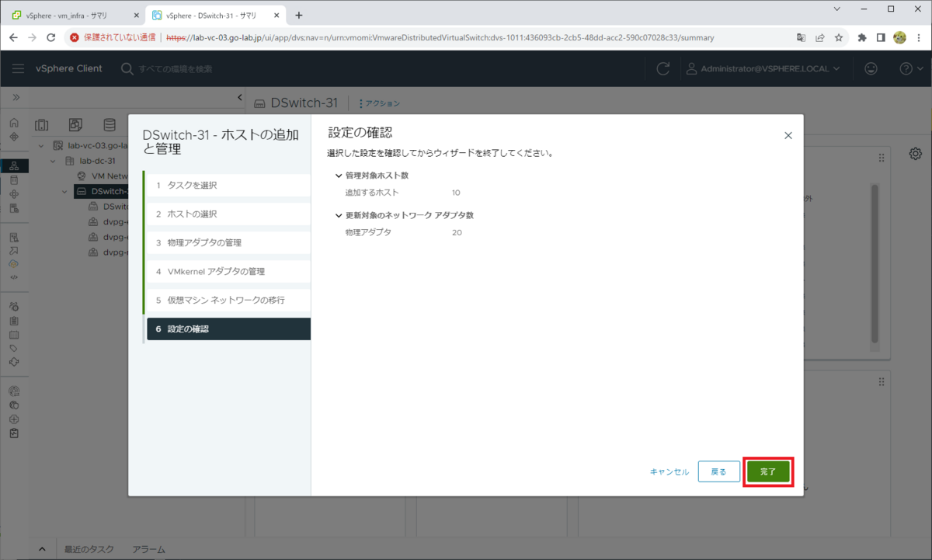Open Administration sidebar icon

pyautogui.click(x=14, y=307)
